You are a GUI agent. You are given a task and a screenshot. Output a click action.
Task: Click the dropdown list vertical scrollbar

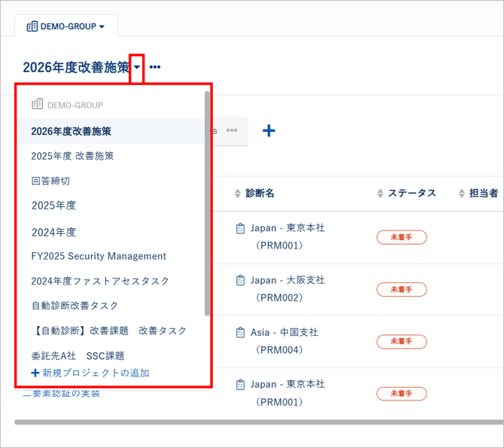[207, 203]
